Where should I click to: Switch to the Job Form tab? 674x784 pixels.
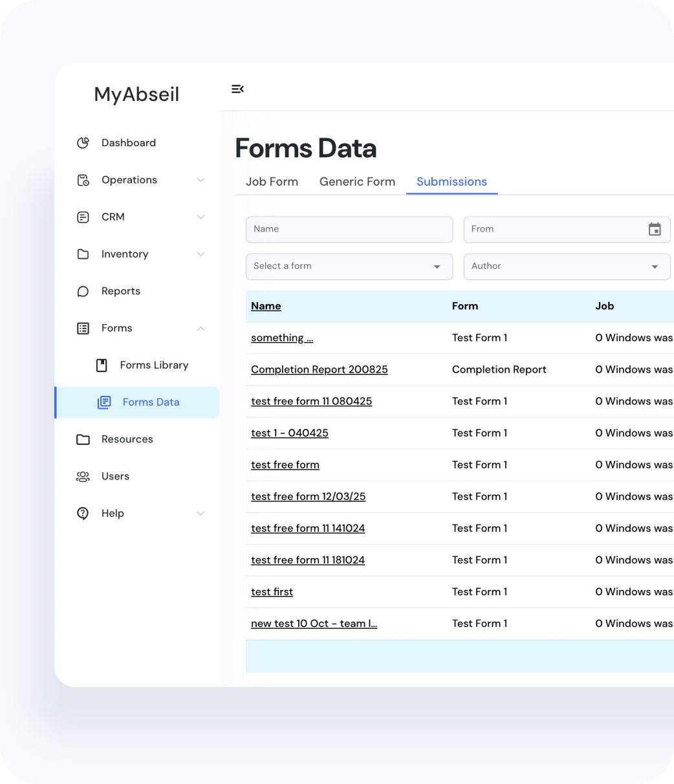[272, 182]
